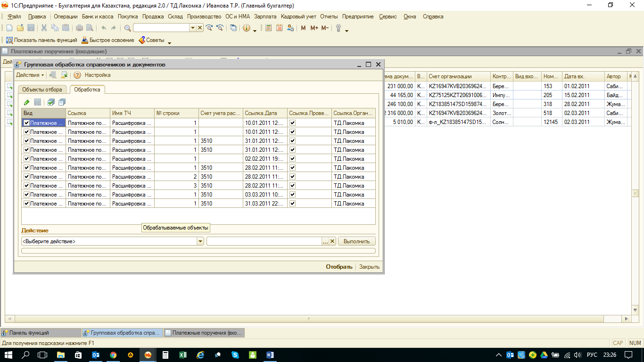Click the Paste clipboard icon
The image size is (644, 362).
(x=66, y=28)
